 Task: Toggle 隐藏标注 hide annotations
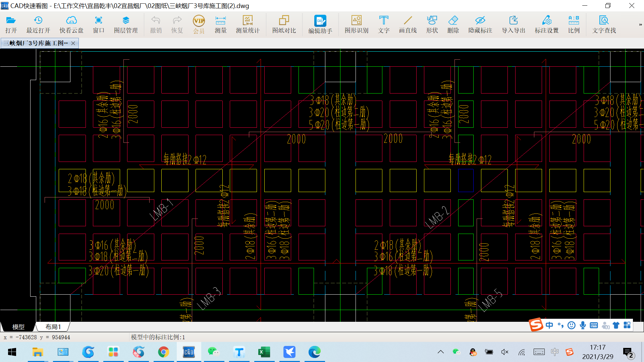tap(480, 24)
